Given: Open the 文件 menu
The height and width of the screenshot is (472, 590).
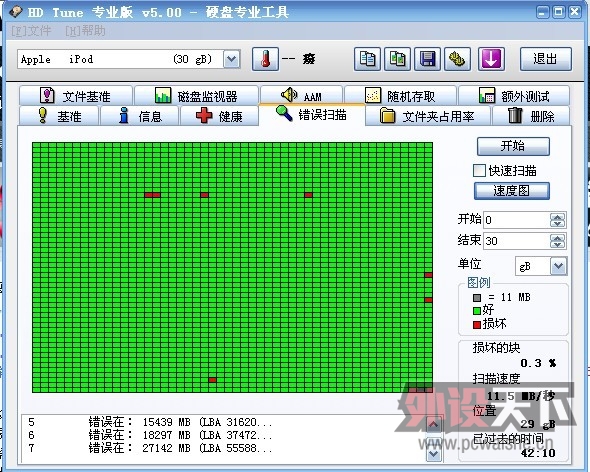Looking at the screenshot, I should (x=31, y=30).
